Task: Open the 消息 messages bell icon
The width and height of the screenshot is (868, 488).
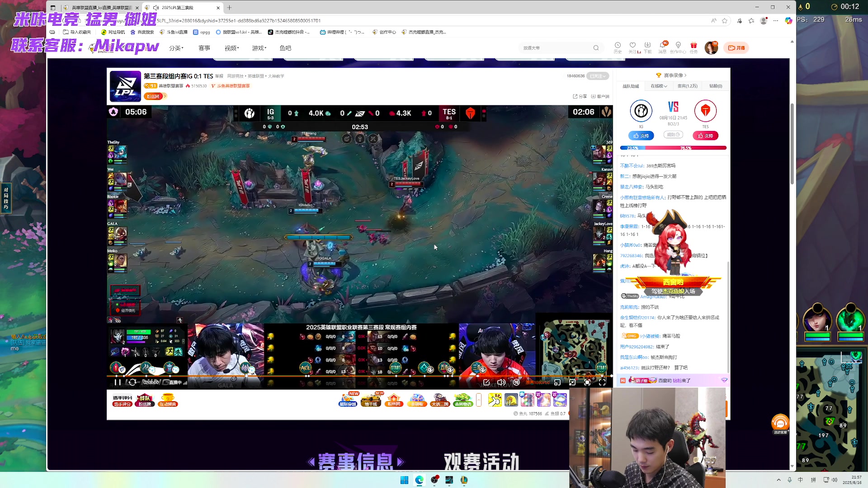Action: [663, 47]
